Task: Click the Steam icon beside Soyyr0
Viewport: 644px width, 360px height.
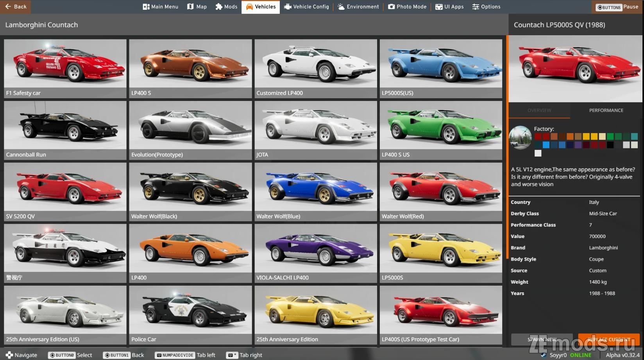Action: pyautogui.click(x=544, y=355)
